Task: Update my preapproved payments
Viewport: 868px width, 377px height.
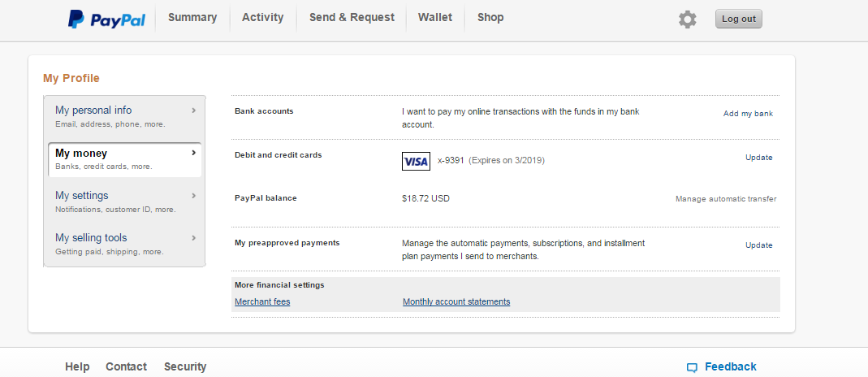Action: click(758, 245)
